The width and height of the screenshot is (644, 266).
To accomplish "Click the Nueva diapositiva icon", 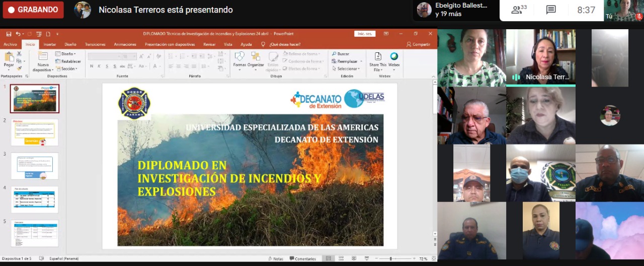I will [43, 56].
